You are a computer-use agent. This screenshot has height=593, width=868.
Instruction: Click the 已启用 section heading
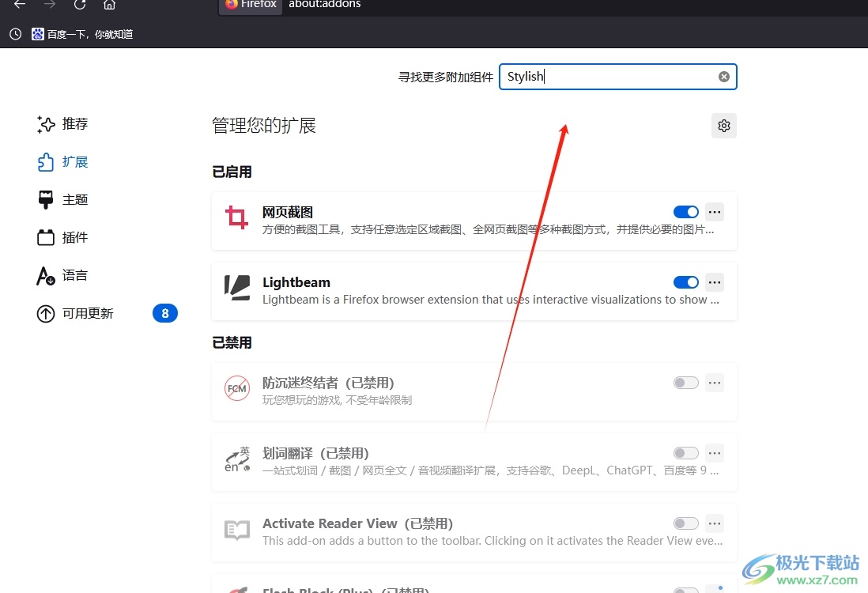pos(232,172)
